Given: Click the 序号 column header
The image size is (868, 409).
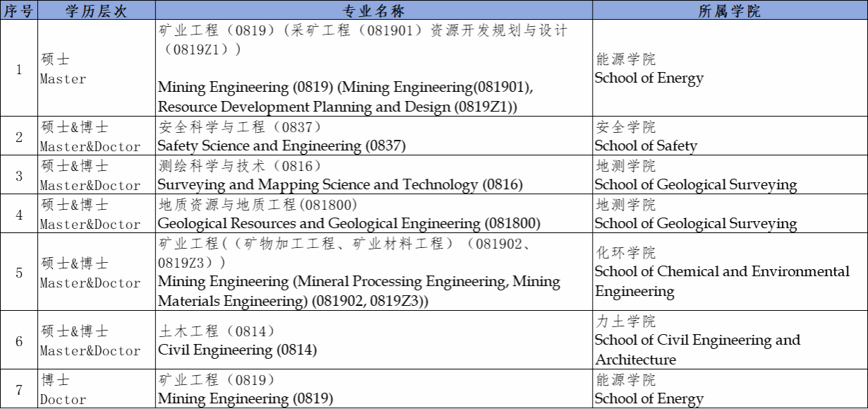Looking at the screenshot, I should pos(19,11).
